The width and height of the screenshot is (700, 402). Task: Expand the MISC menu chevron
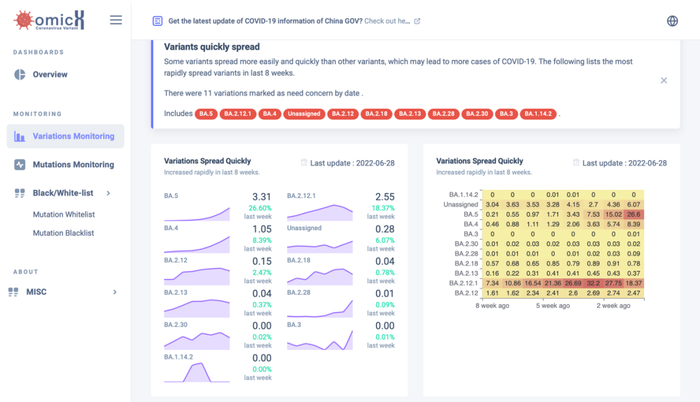(115, 292)
